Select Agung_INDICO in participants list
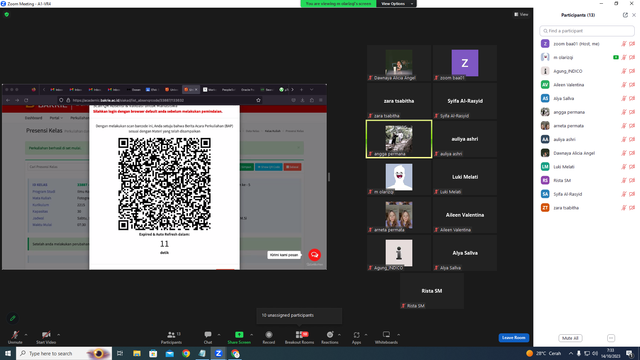Screen dimensions: 640x360 [587, 71]
